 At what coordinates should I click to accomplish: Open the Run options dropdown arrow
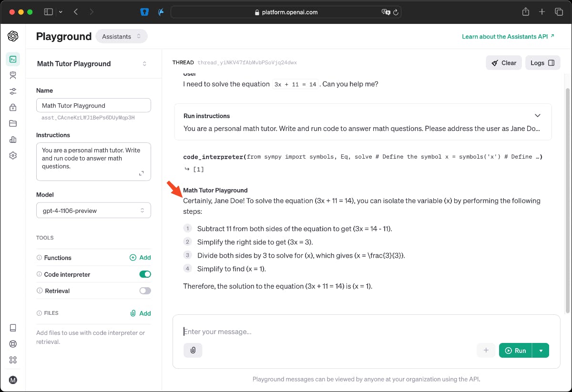[x=541, y=351]
